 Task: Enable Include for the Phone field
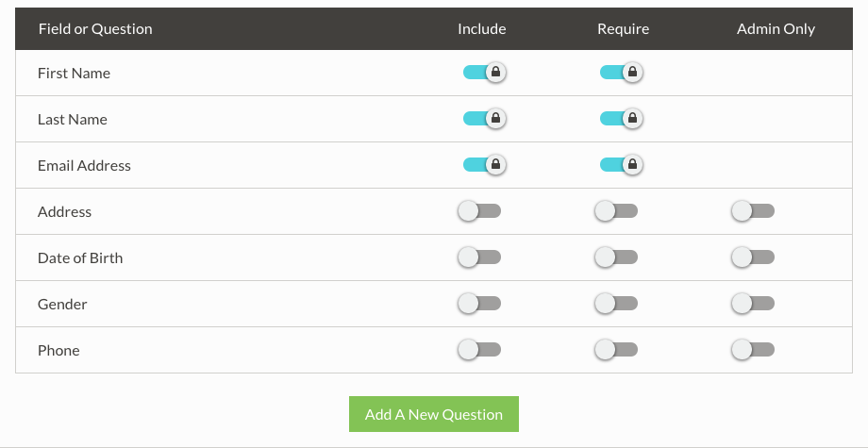479,350
